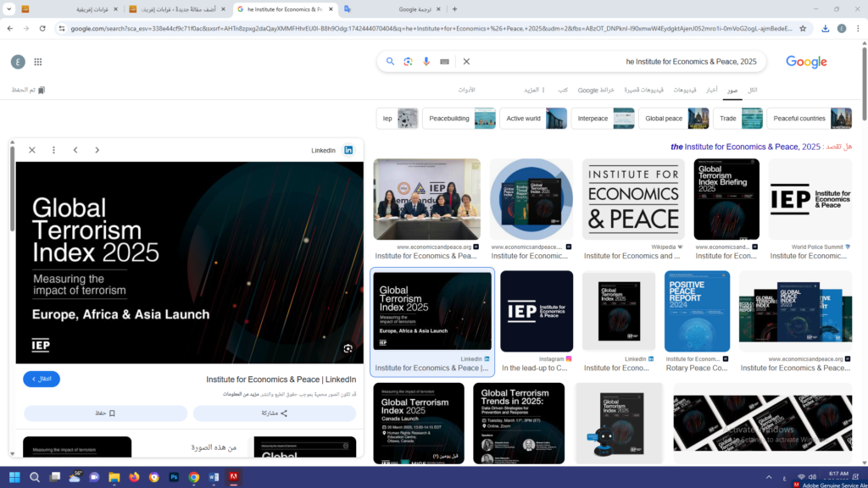Expand the المزيد more filters menu
The width and height of the screenshot is (868, 488).
[536, 90]
